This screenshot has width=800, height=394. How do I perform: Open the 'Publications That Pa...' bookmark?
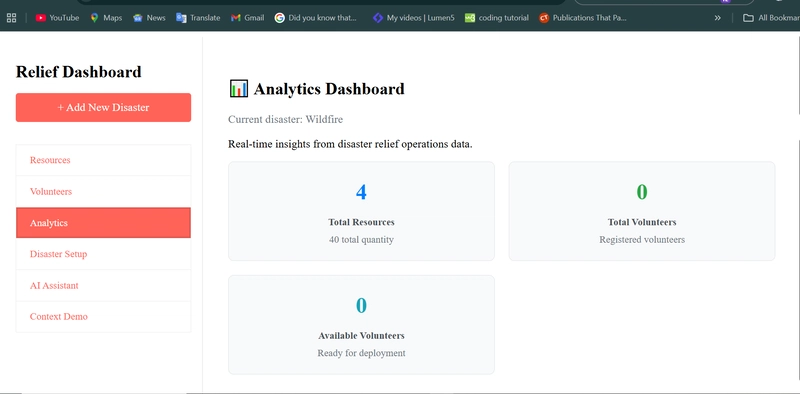click(x=583, y=18)
